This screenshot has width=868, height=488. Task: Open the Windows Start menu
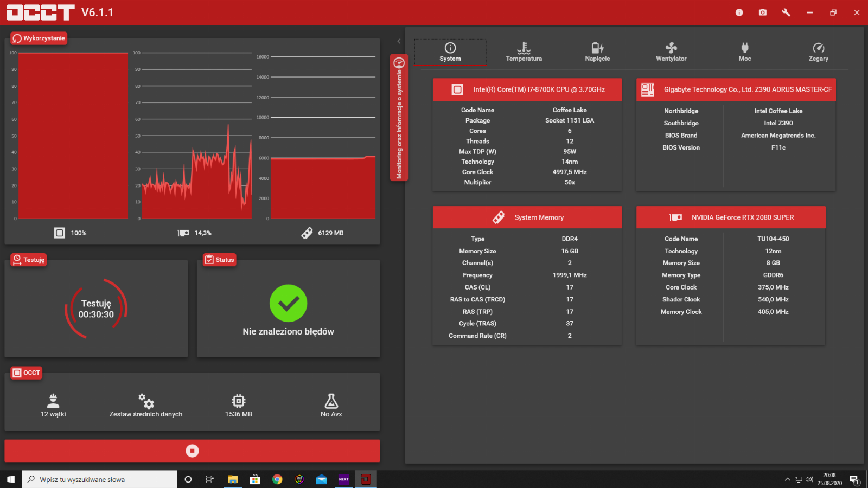(x=11, y=479)
